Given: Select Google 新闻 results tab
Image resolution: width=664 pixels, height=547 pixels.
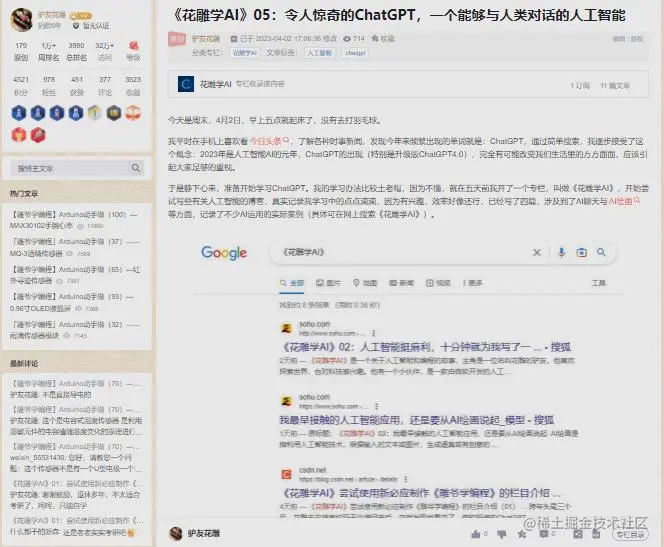Looking at the screenshot, I should 401,283.
